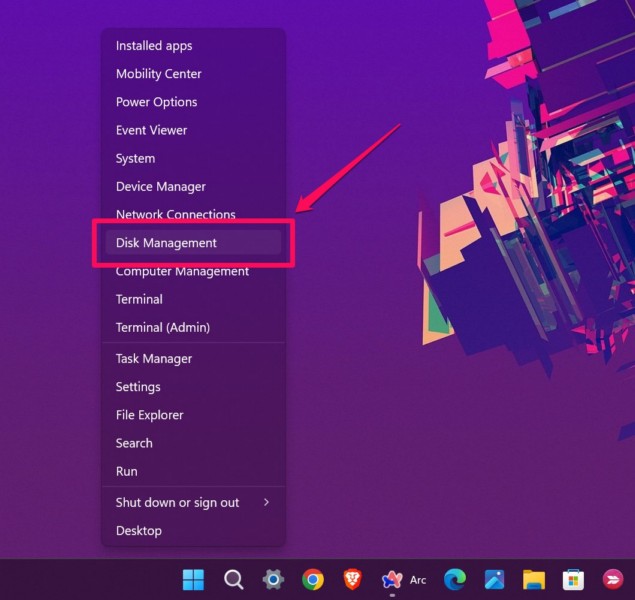Image resolution: width=635 pixels, height=600 pixels.
Task: Click Event Viewer menu entry
Action: click(152, 130)
